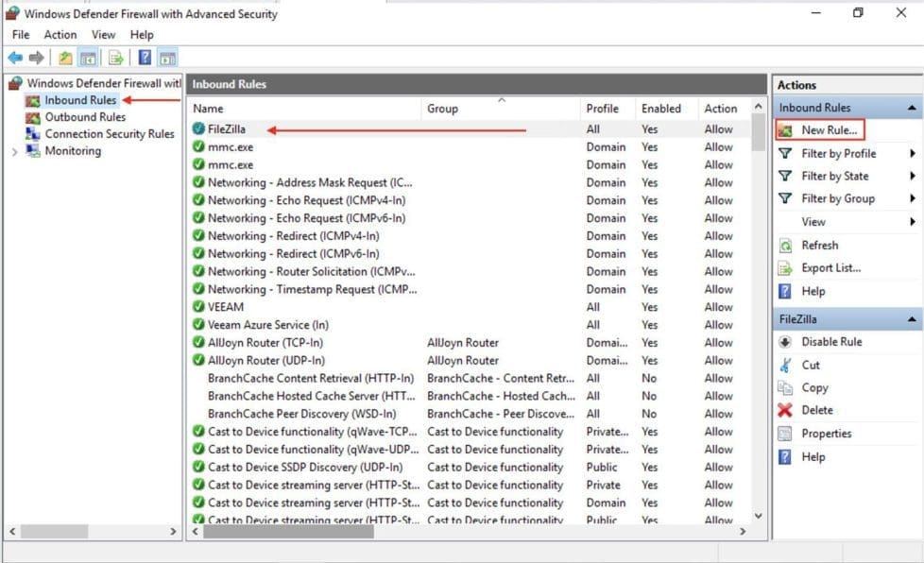This screenshot has height=563, width=924.
Task: Open Properties for the FileZilla rule
Action: point(826,434)
